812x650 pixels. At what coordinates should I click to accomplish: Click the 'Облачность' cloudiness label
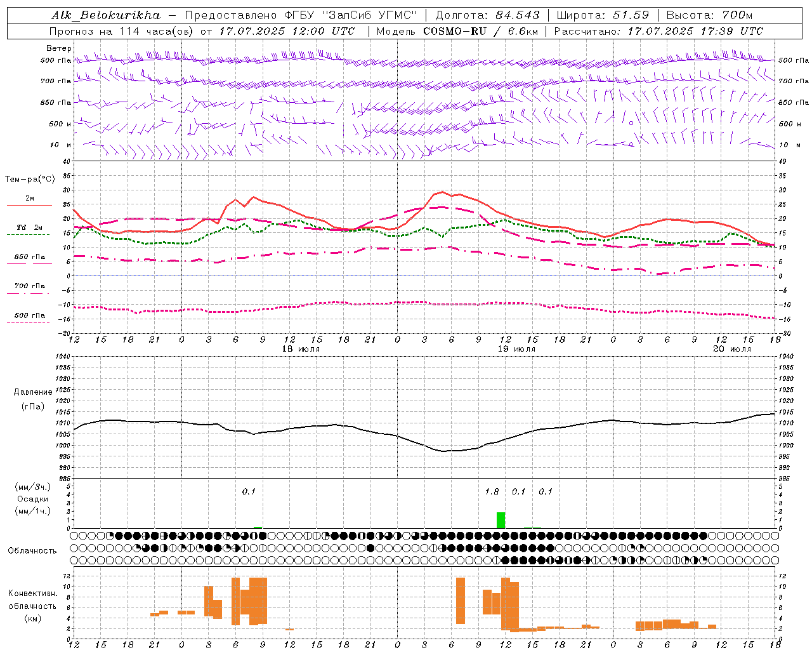[x=32, y=551]
